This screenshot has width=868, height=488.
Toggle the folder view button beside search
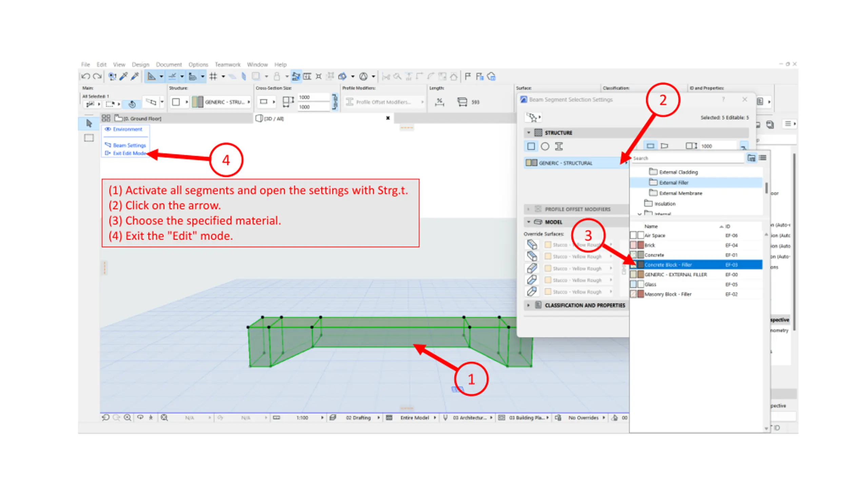(751, 158)
